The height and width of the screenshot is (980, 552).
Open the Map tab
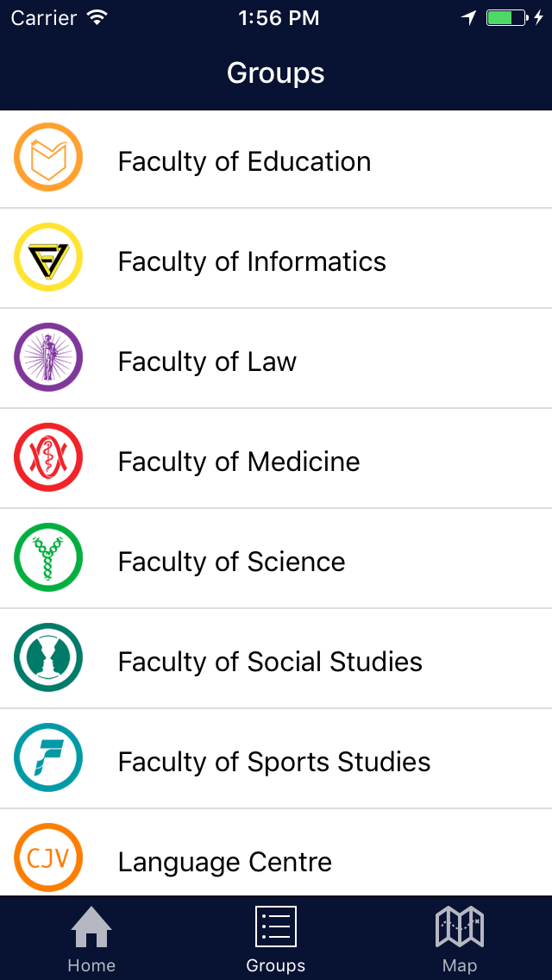pyautogui.click(x=460, y=939)
